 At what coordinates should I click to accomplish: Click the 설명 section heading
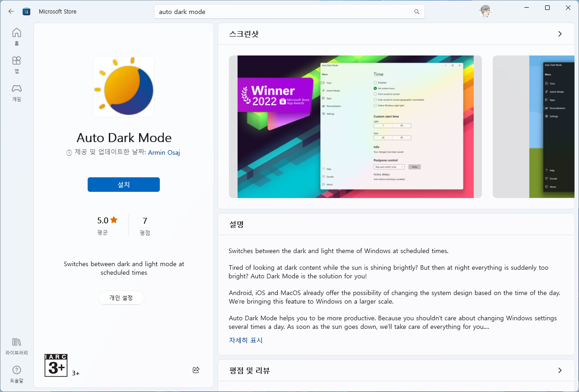(x=237, y=224)
